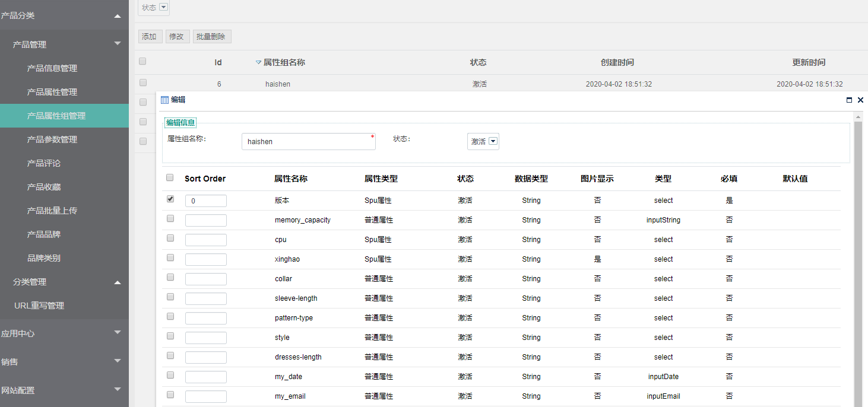Click the 属性组名称 text field
Image resolution: width=868 pixels, height=407 pixels.
point(308,142)
